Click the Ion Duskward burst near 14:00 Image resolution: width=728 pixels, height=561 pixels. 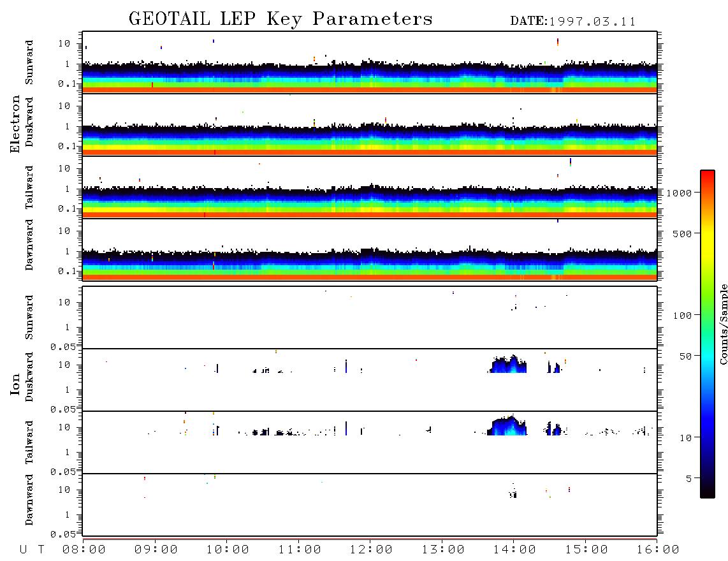pyautogui.click(x=508, y=365)
